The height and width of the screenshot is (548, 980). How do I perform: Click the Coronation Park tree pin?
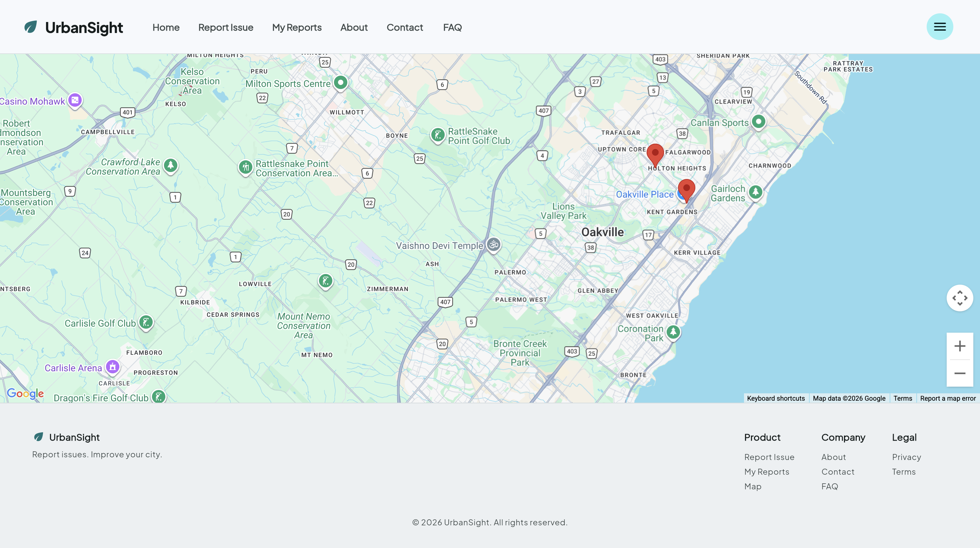(673, 332)
